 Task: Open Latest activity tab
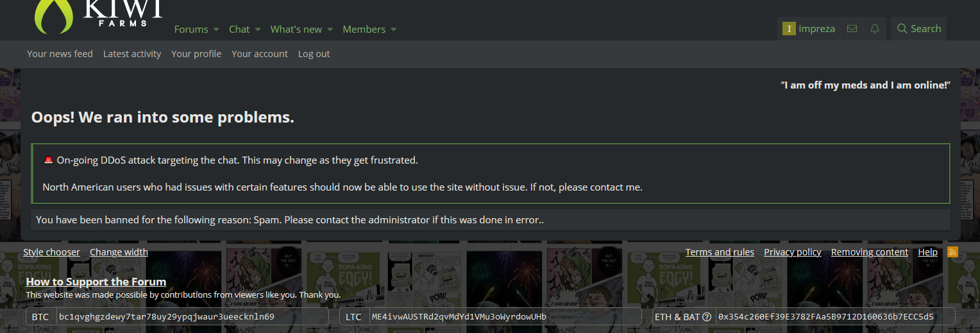tap(132, 54)
